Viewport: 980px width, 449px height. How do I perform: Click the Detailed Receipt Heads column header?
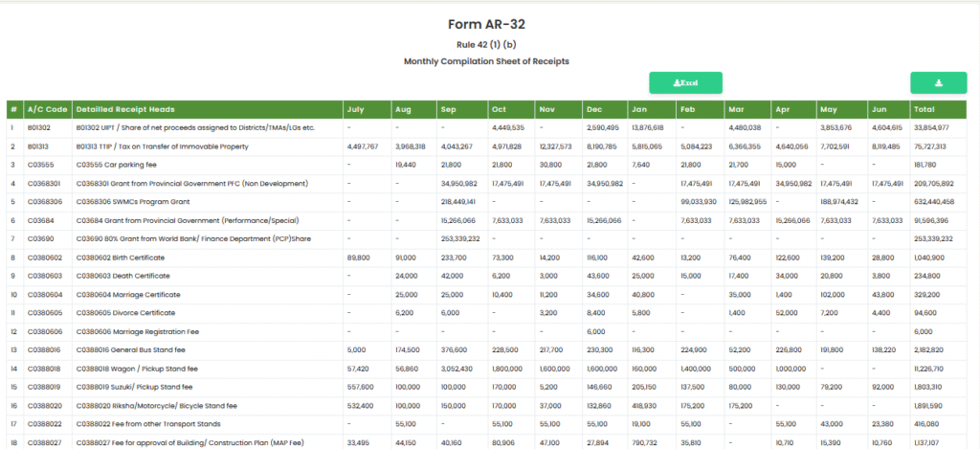click(124, 109)
